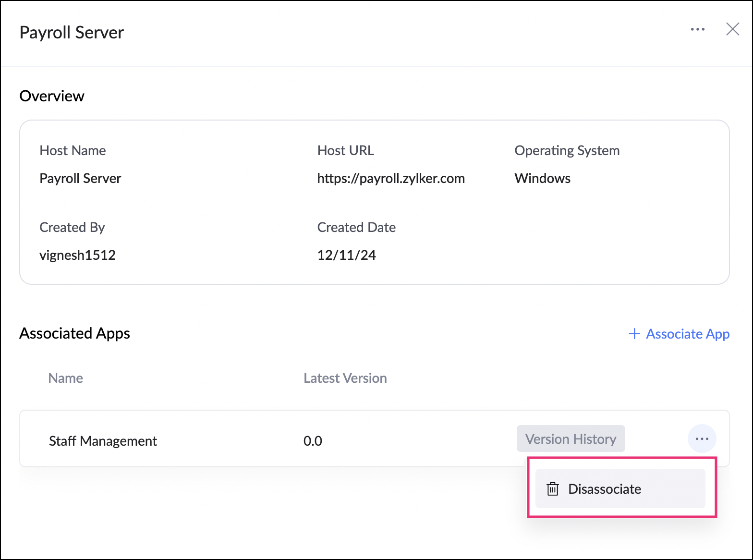Screen dimensions: 753x560
Task: Click the 0.0 version value
Action: click(313, 441)
